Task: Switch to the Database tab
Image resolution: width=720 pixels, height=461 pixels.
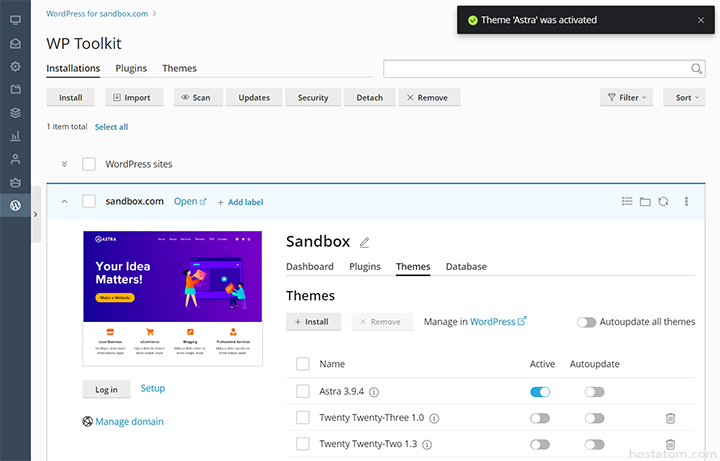Action: [x=466, y=267]
